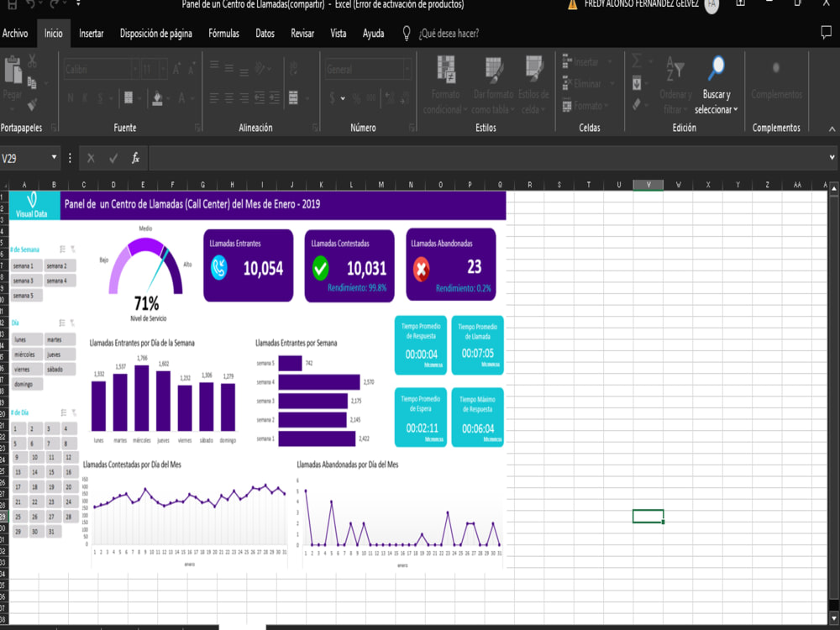The width and height of the screenshot is (840, 630).
Task: Open the currency format dropdown arrow
Action: coord(343,98)
